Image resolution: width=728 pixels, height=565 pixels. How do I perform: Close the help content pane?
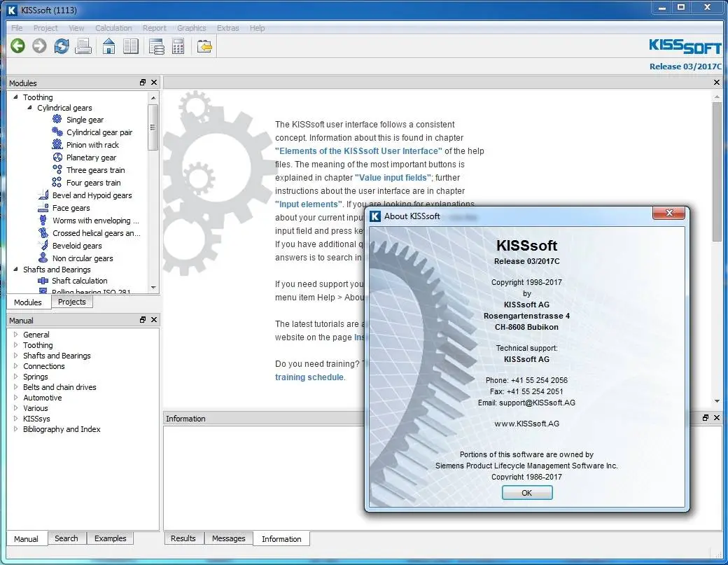716,83
